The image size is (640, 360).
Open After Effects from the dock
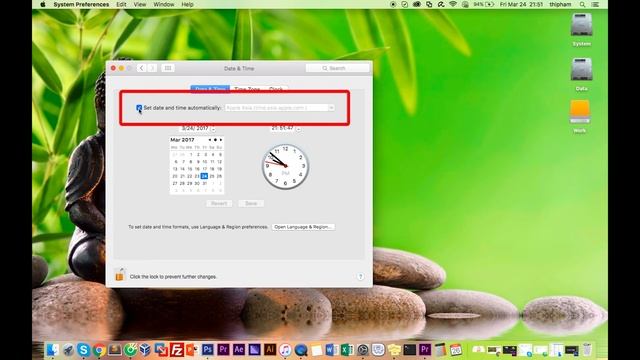(239, 350)
